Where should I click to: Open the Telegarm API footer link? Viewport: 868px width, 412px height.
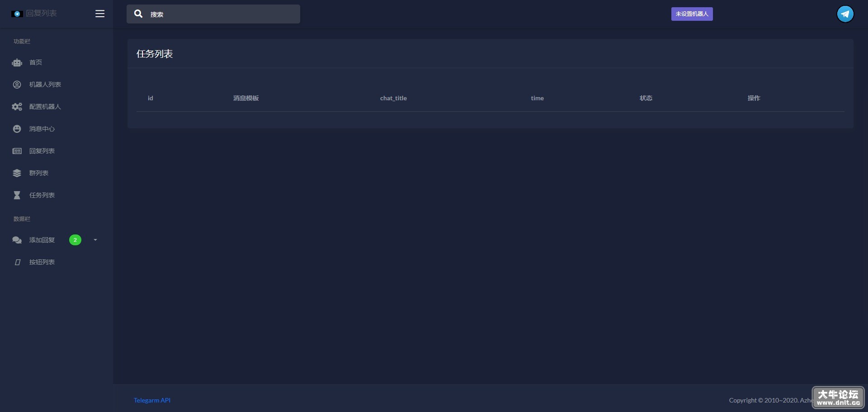152,400
